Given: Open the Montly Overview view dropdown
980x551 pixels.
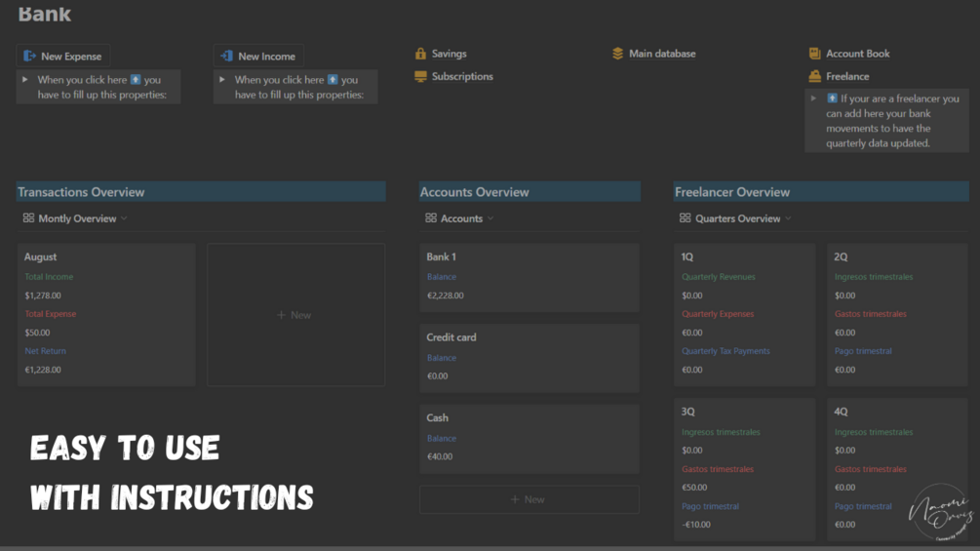Looking at the screenshot, I should coord(124,218).
